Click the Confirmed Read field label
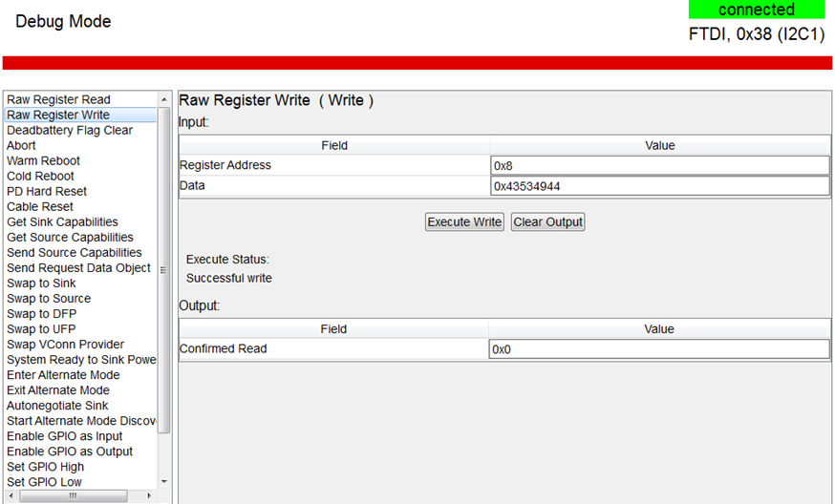Screen dimensions: 835x504 point(224,348)
